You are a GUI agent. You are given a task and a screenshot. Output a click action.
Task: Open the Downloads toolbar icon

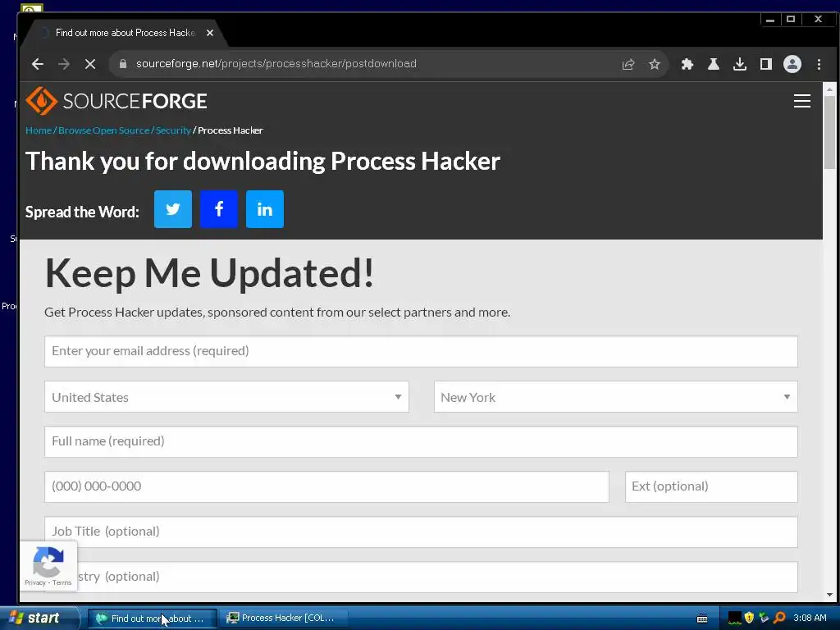pyautogui.click(x=739, y=64)
